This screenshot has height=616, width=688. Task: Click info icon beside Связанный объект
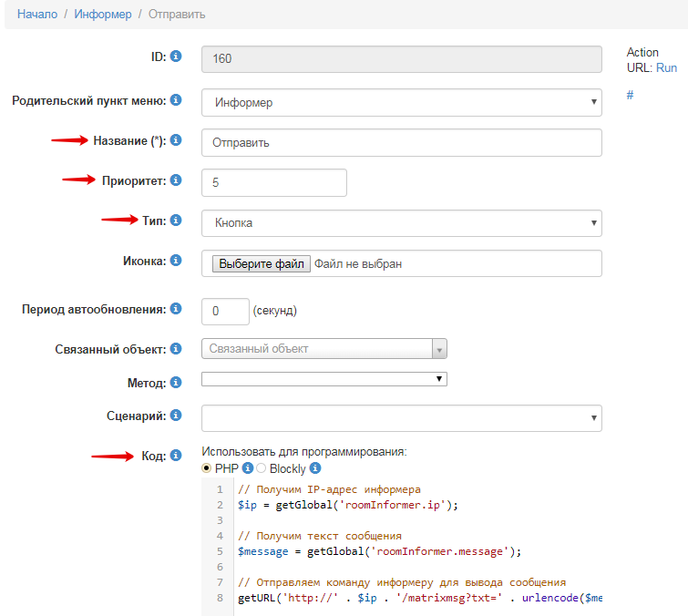tap(176, 348)
